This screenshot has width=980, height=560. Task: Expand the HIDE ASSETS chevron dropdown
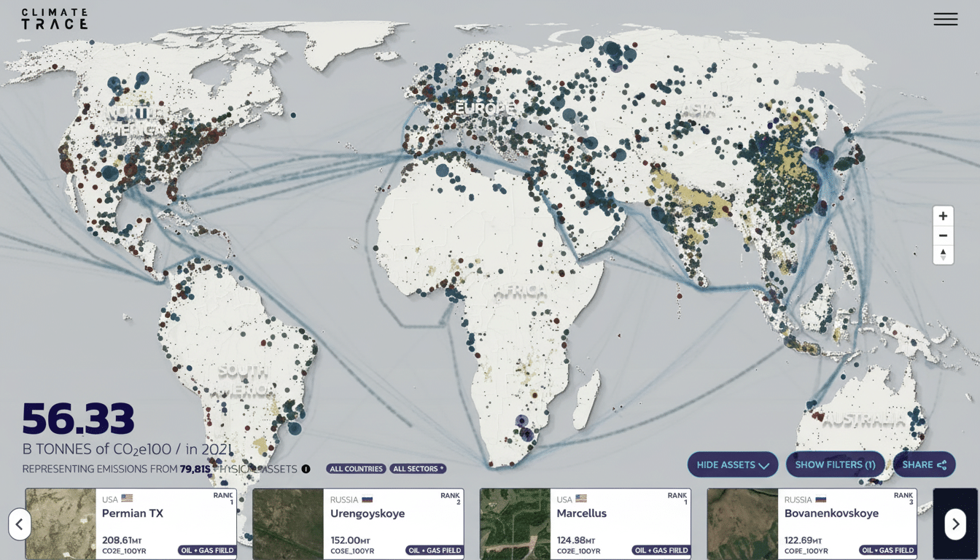(x=763, y=464)
